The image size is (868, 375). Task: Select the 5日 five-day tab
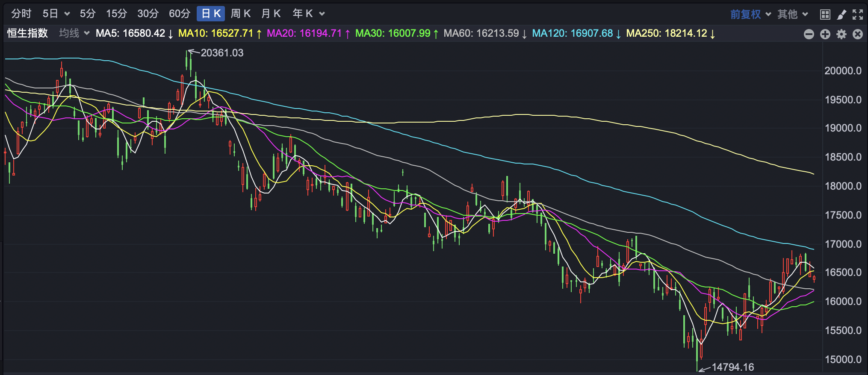point(50,14)
